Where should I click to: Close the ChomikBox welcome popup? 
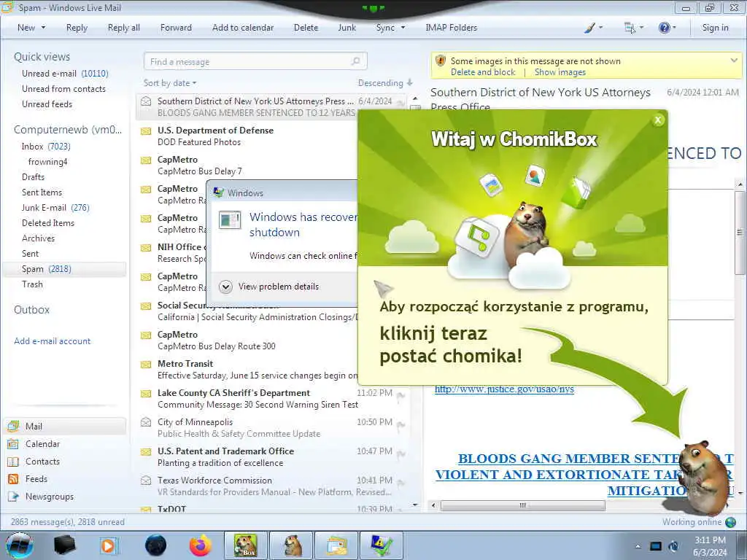point(658,120)
